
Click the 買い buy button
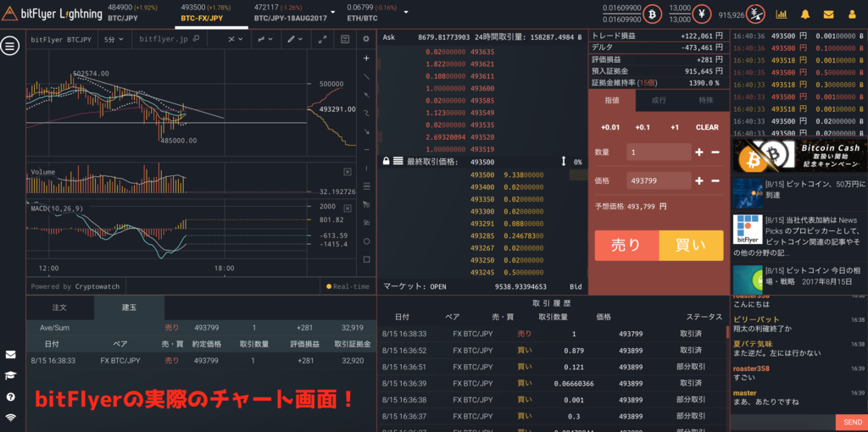coord(691,246)
